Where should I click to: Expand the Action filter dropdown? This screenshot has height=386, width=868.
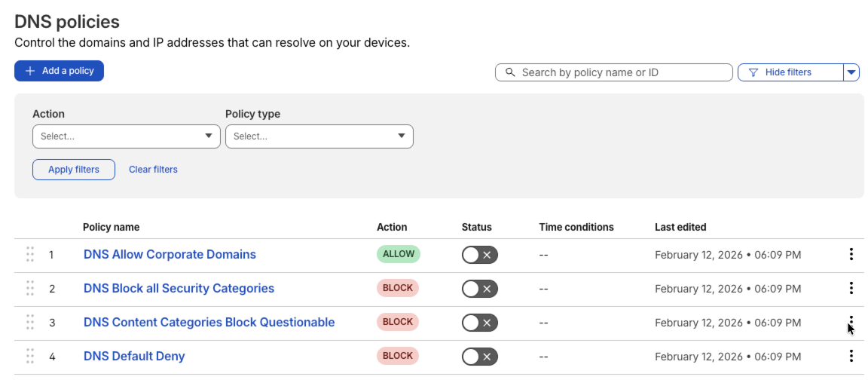click(x=126, y=136)
